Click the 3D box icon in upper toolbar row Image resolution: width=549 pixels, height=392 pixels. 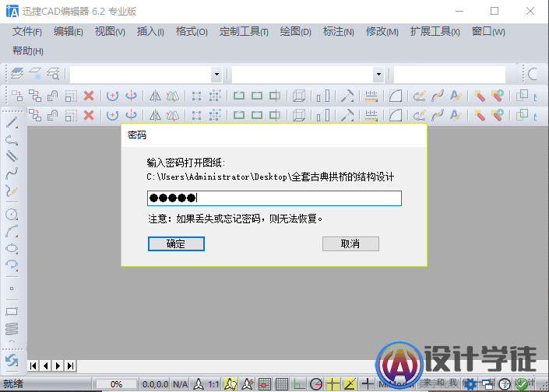point(299,96)
